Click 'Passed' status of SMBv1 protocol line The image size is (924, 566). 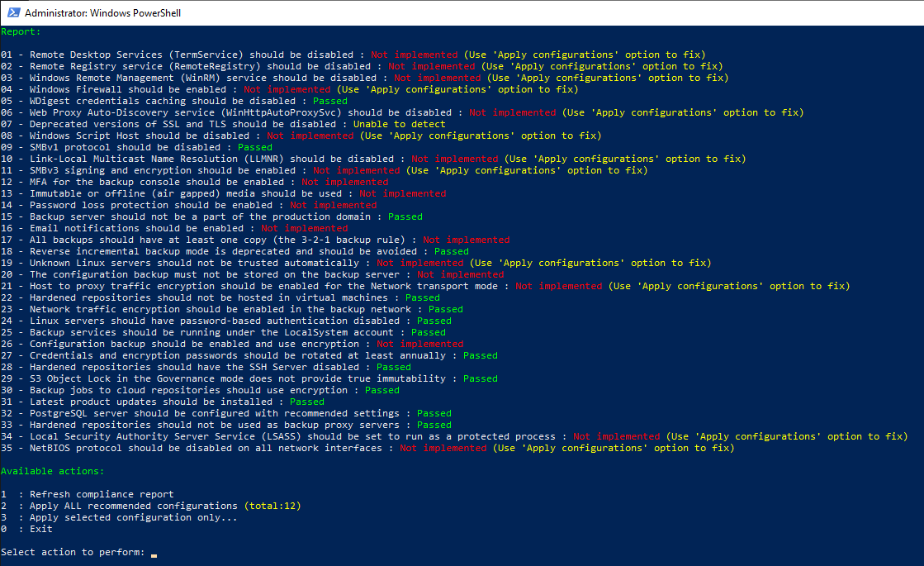(255, 147)
